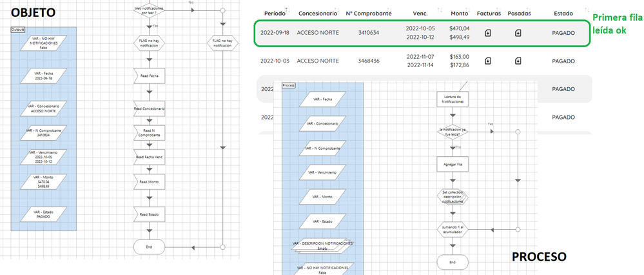Select 'sumando 1 al acumulador' calculation stage
This screenshot has height=275, width=644.
click(452, 229)
